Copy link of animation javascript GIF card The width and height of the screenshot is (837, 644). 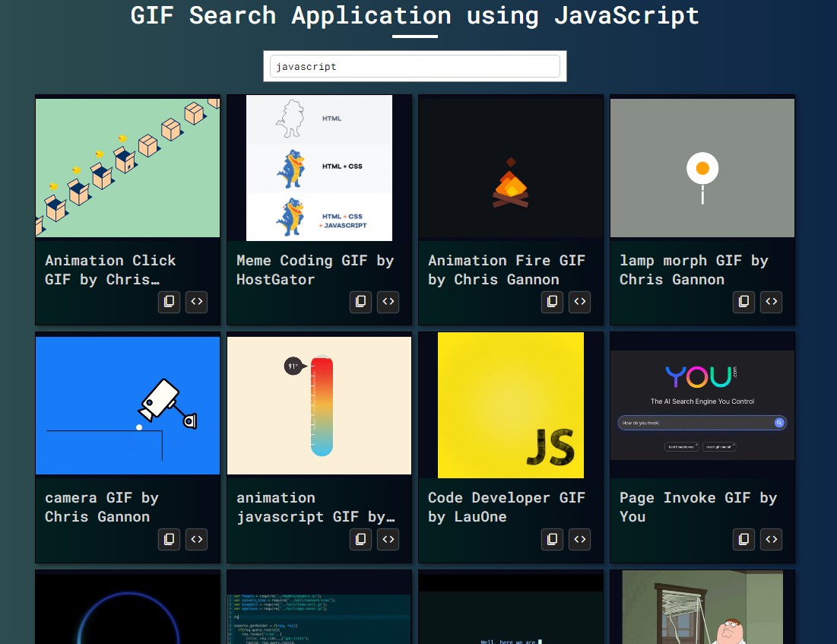click(x=360, y=539)
